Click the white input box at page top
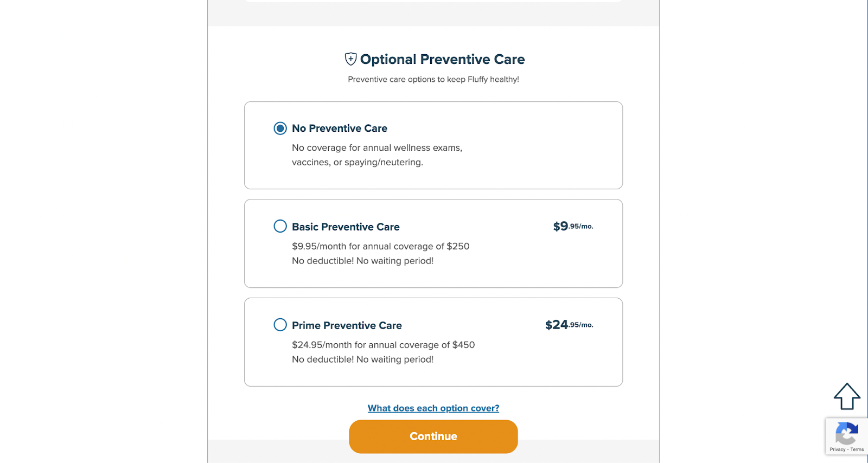The image size is (868, 463). (433, 1)
